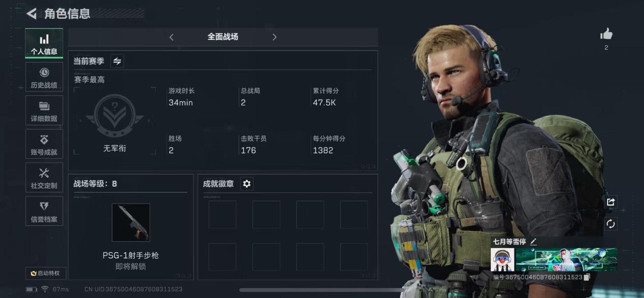
Task: Give a thumbs-up like to this profile
Action: (x=606, y=34)
